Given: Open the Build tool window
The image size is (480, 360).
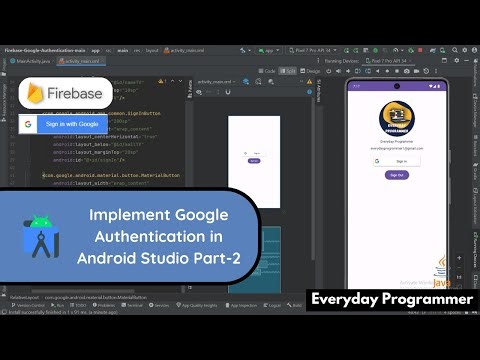Looking at the screenshot, I should pos(294,305).
